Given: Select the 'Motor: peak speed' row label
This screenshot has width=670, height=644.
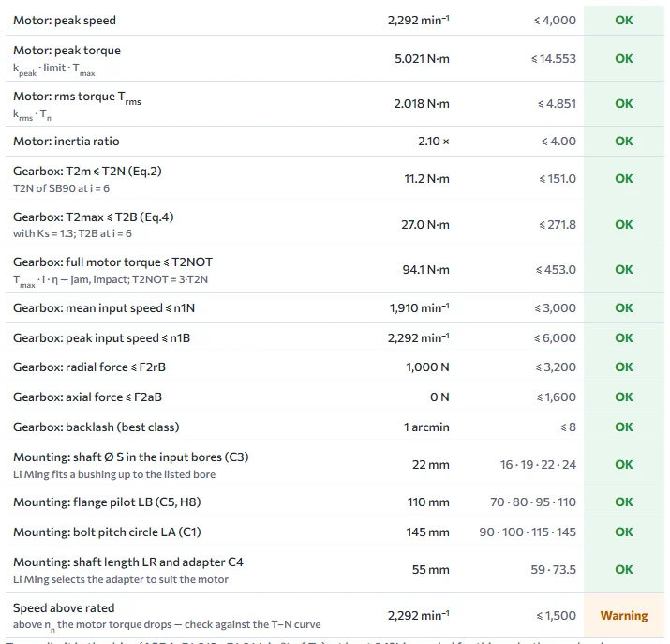Looking at the screenshot, I should click(65, 21).
